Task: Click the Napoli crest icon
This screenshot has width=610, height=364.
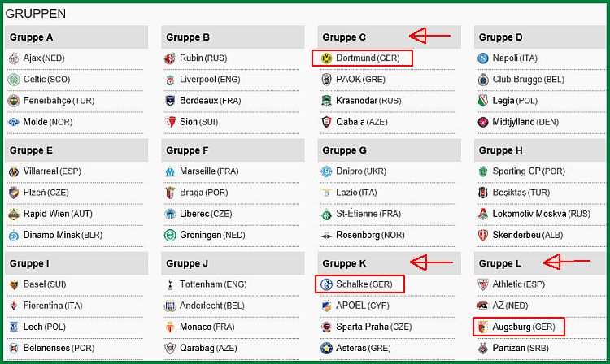Action: point(483,58)
